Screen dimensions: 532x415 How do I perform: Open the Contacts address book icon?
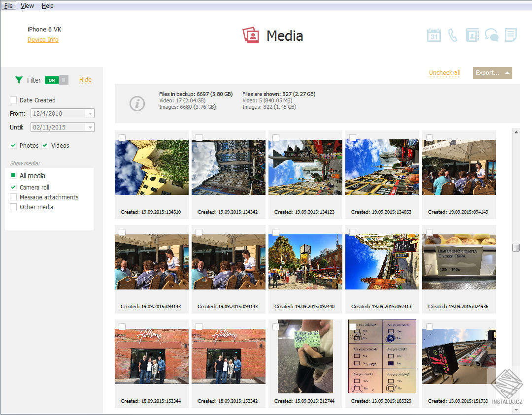[x=472, y=35]
